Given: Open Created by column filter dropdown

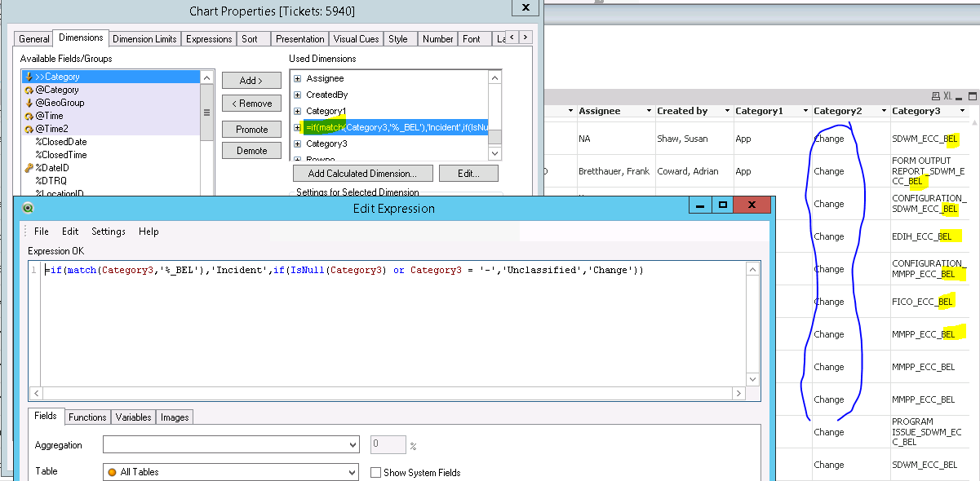Looking at the screenshot, I should pos(729,111).
